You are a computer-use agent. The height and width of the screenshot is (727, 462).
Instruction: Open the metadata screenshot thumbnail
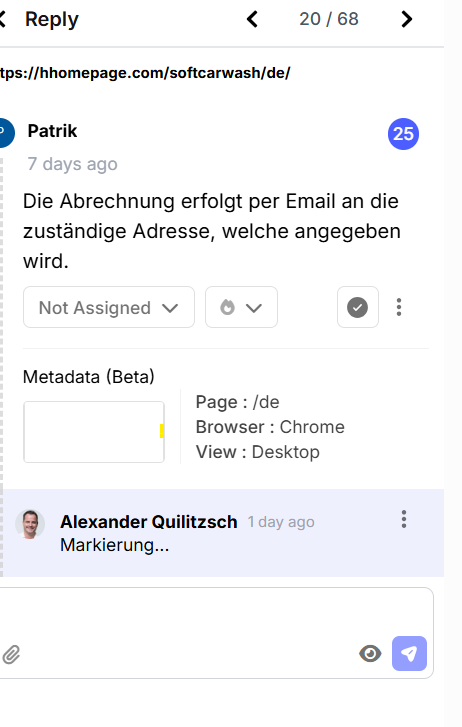point(94,432)
